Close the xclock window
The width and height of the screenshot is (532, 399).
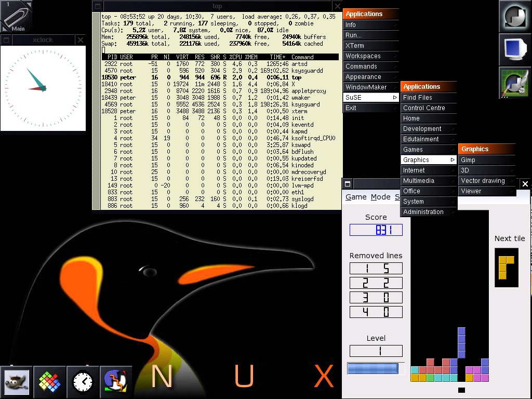[81, 40]
